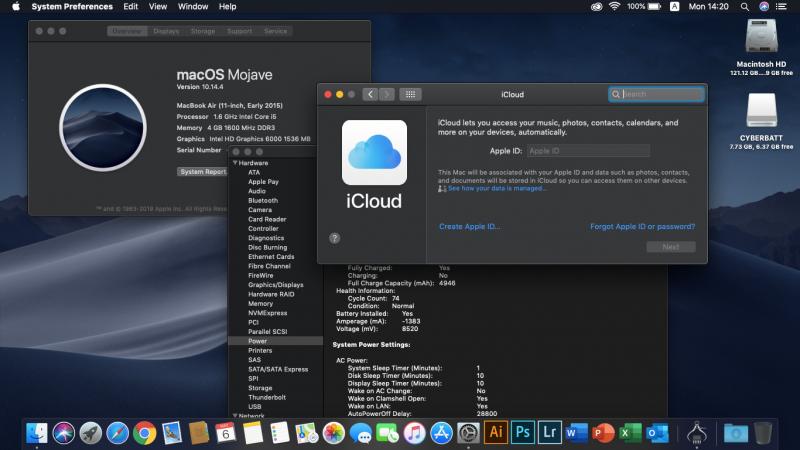Collapse the Hardware tree section
This screenshot has height=450, width=800.
235,162
